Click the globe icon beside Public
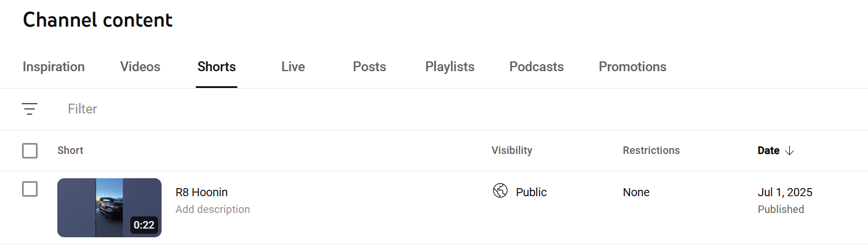868x250 pixels. [x=500, y=191]
